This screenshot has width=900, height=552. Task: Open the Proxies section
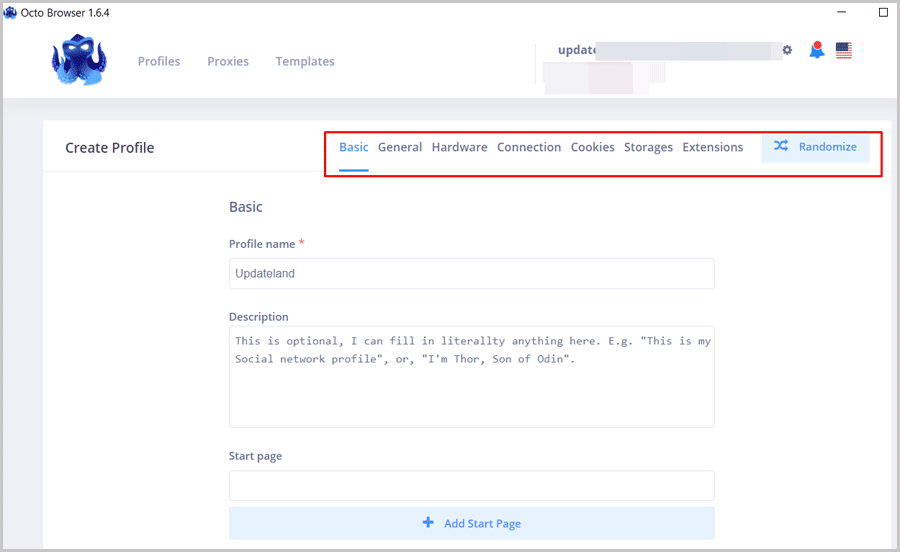pos(228,61)
